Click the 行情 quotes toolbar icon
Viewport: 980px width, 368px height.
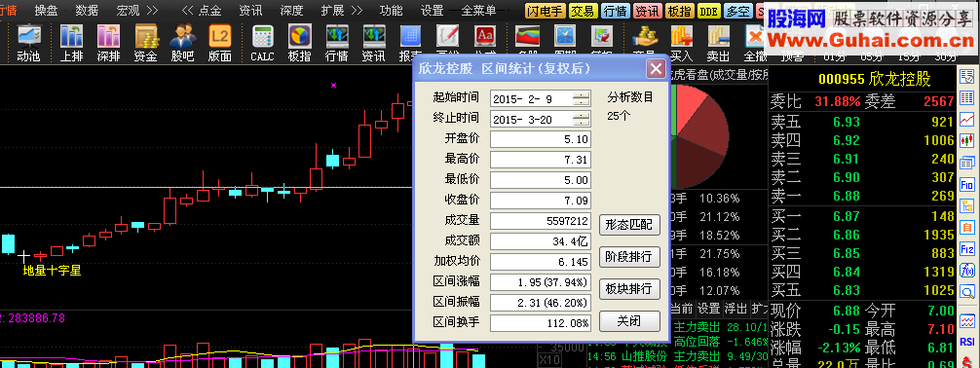[x=336, y=43]
